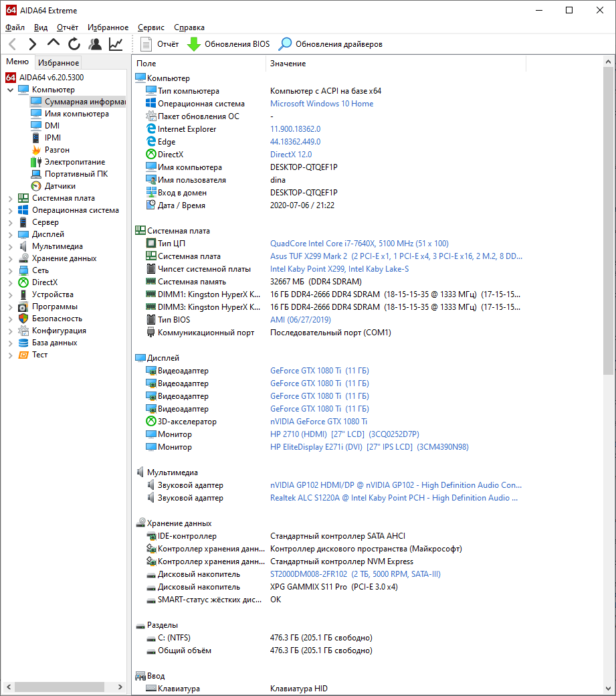
Task: Open the Отчёт menu in menu bar
Action: tap(68, 27)
